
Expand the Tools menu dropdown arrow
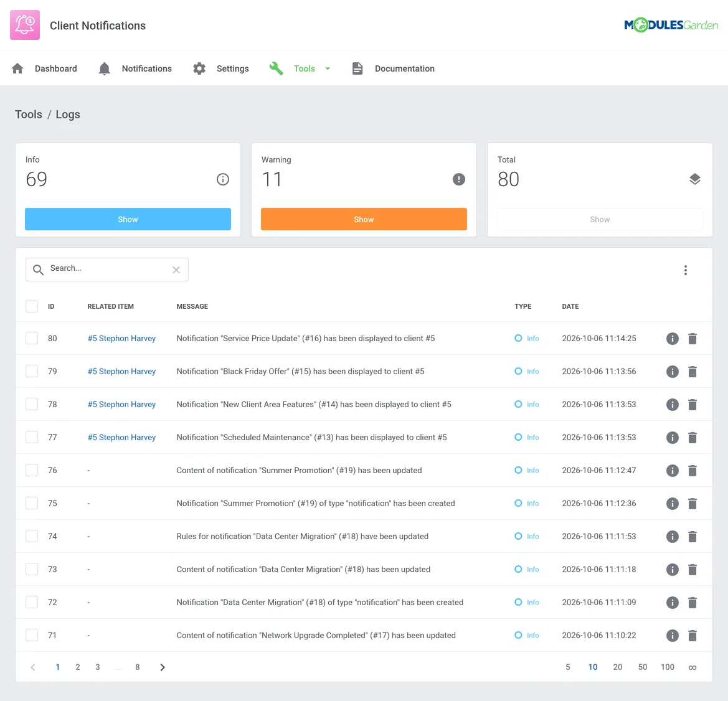(x=328, y=68)
